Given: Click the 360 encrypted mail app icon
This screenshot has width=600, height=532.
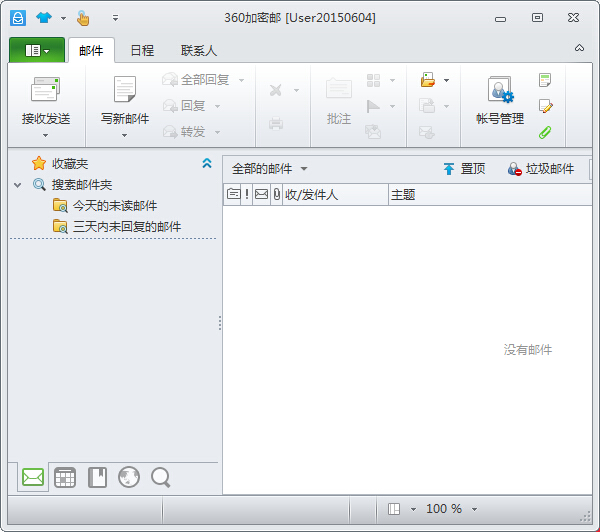Looking at the screenshot, I should pos(18,18).
